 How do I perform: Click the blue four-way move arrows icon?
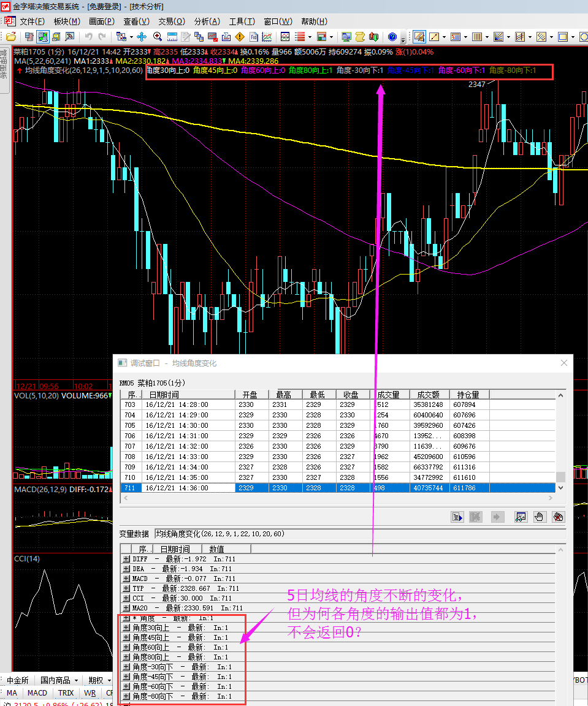142,37
